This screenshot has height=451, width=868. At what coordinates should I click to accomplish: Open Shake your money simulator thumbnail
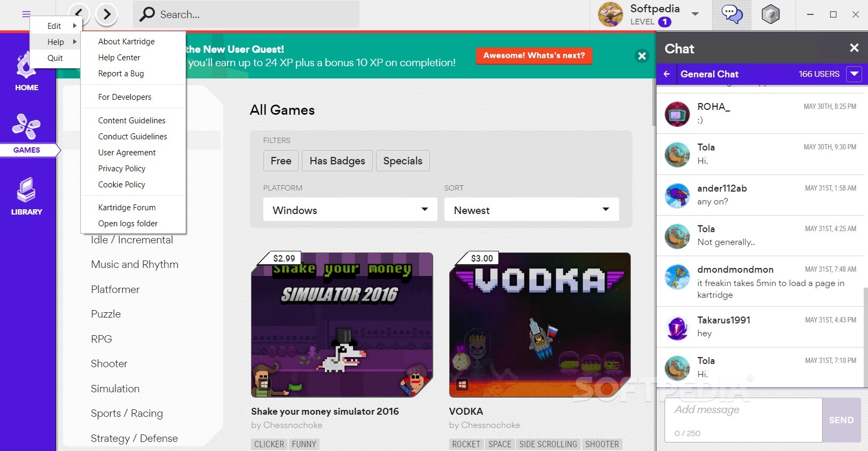click(x=342, y=325)
